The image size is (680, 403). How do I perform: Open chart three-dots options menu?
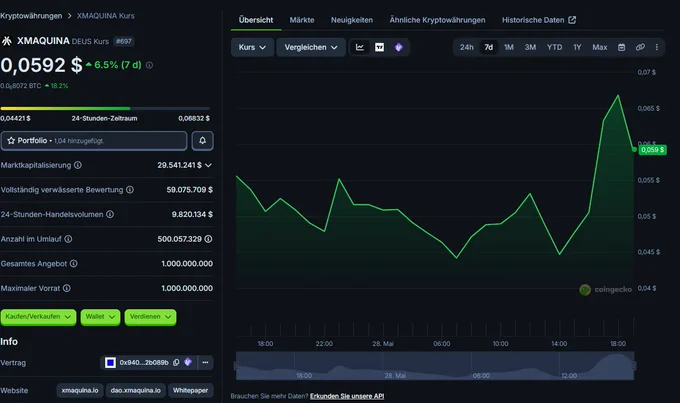pyautogui.click(x=657, y=47)
